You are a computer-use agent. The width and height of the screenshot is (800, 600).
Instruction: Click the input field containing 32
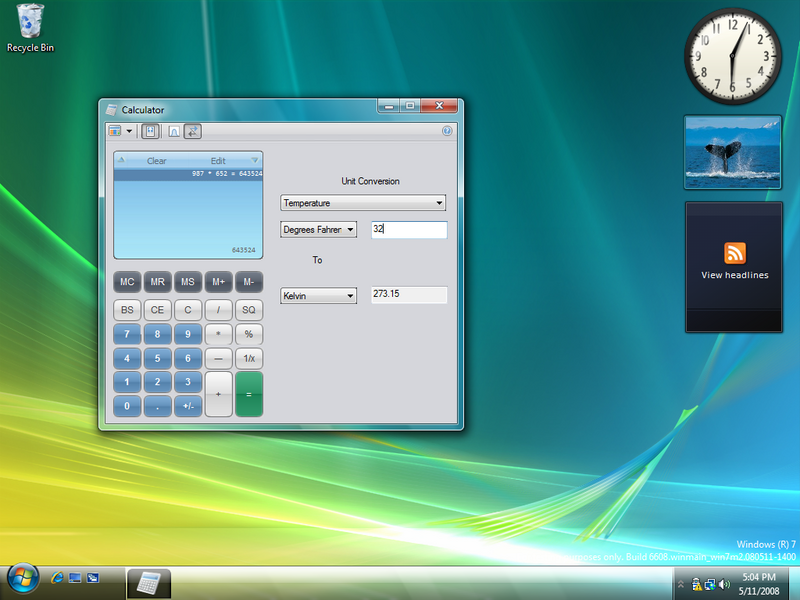pyautogui.click(x=409, y=230)
